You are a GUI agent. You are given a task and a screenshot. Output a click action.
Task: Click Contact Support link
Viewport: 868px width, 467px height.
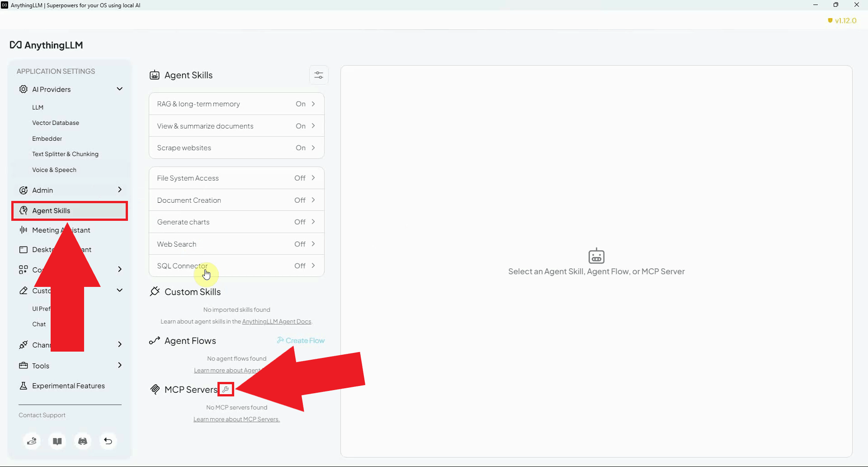42,415
